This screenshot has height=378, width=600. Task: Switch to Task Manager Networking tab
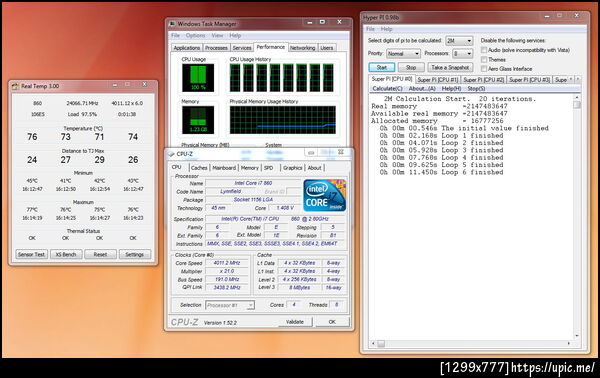(x=302, y=48)
